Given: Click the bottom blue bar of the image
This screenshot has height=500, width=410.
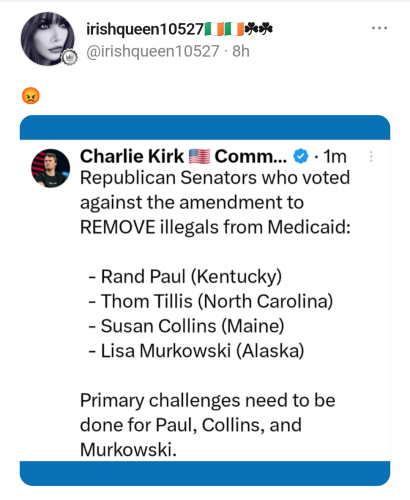Looking at the screenshot, I should click(205, 473).
